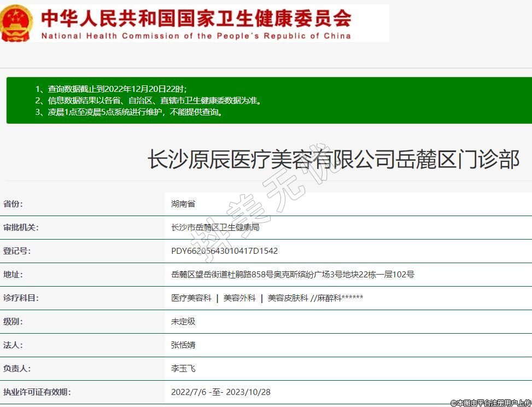
Task: Select the approving authority 长沙市岳麓区卫生健康局
Action: [215, 228]
